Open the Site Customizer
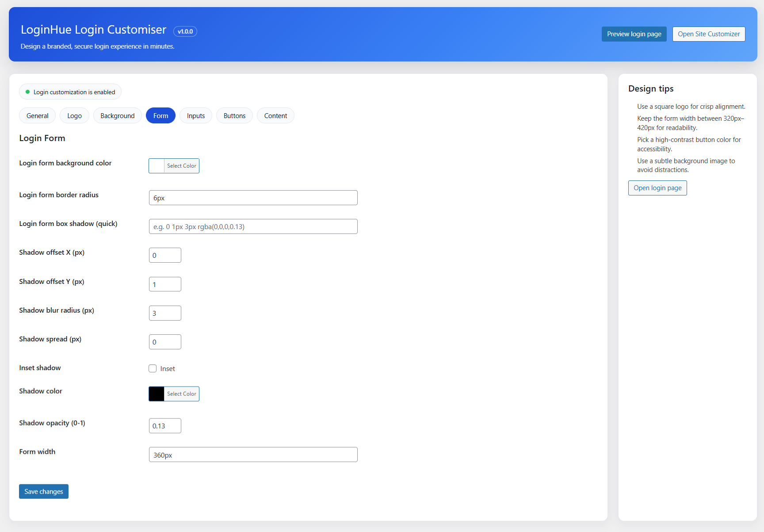 coord(709,34)
